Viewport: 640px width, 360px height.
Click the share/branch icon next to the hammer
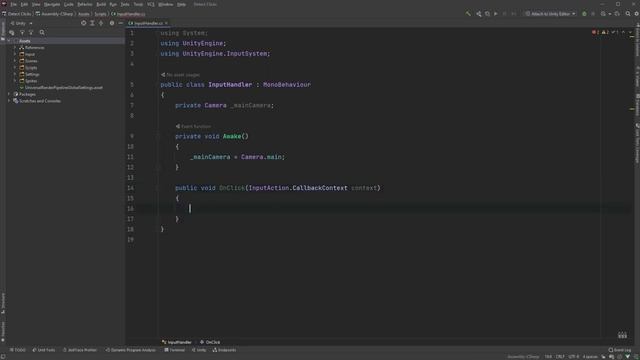478,14
